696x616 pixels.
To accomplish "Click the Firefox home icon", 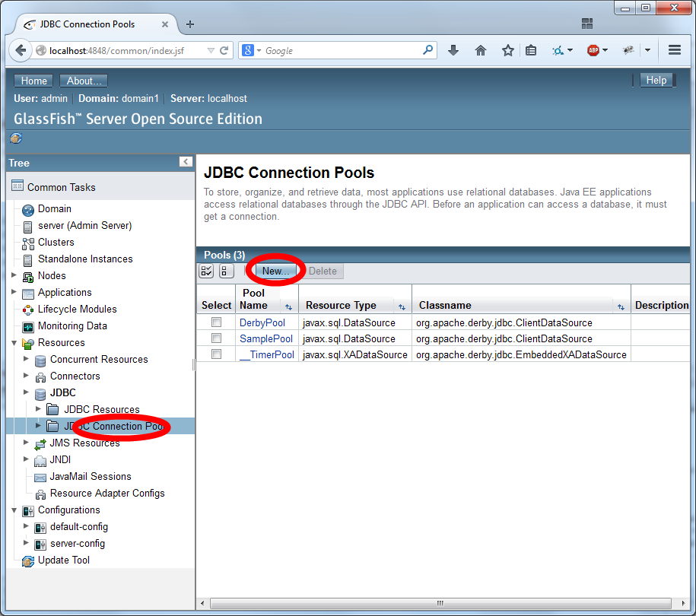I will pos(480,49).
